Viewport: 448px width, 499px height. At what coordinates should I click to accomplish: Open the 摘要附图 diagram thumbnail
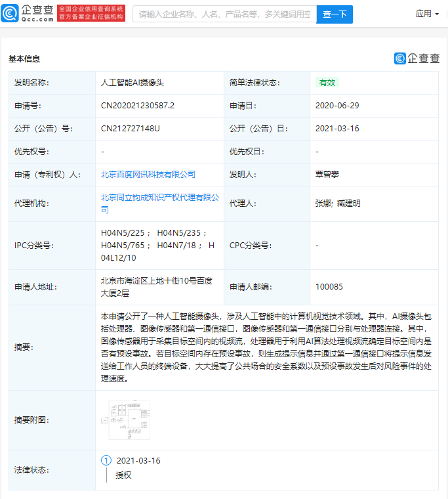point(126,420)
